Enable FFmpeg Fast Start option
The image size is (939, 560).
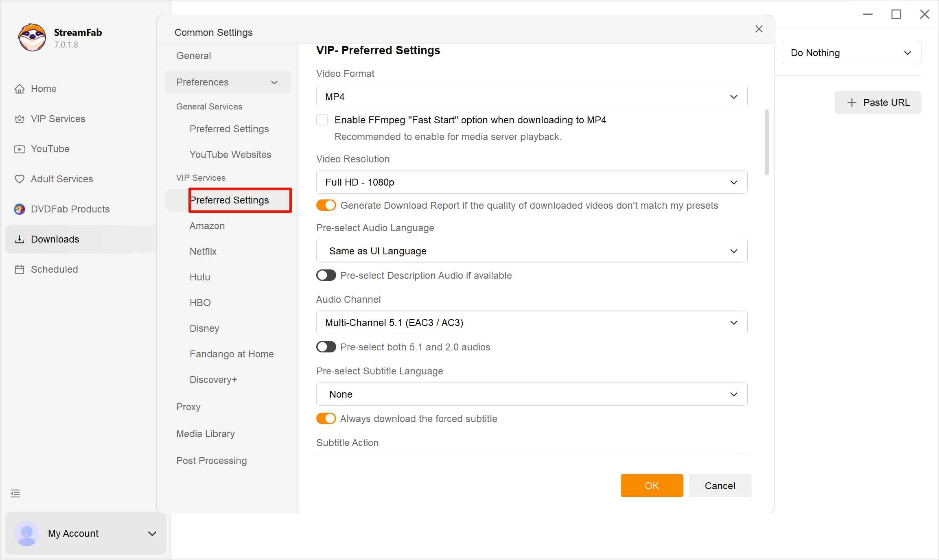pos(322,120)
